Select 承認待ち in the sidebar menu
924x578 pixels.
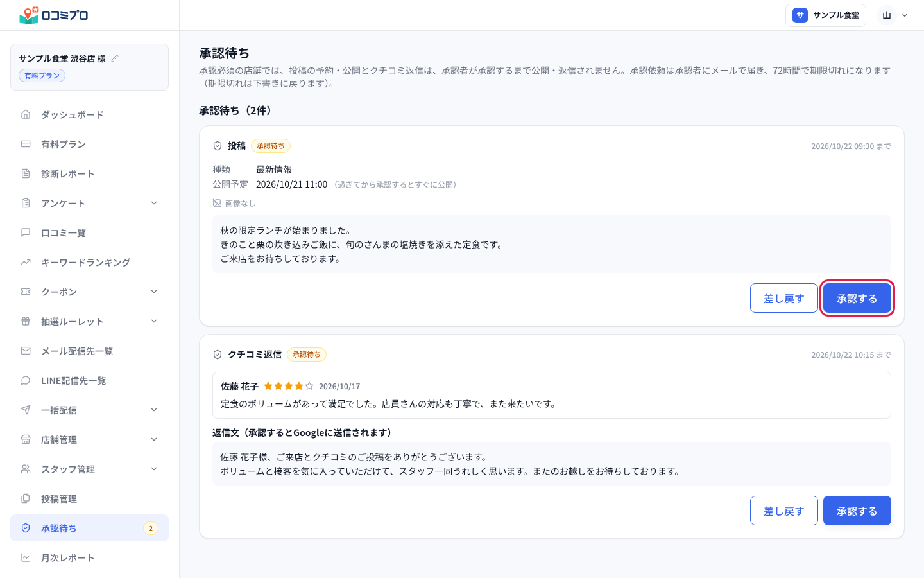click(89, 528)
